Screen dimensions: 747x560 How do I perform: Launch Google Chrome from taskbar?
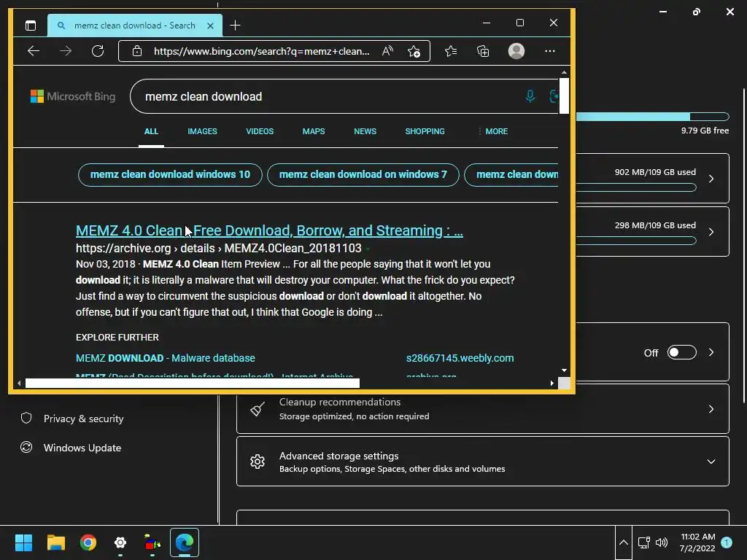88,542
